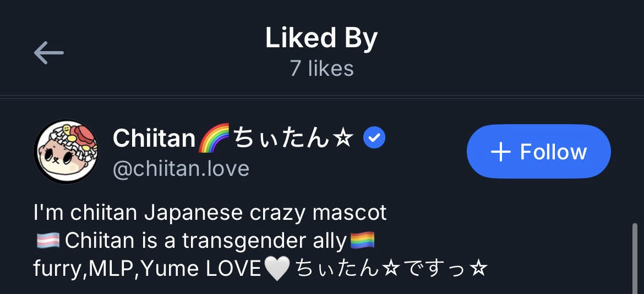Click the Japanese "ちぃたん" in display name
644x294 pixels.
pos(281,139)
